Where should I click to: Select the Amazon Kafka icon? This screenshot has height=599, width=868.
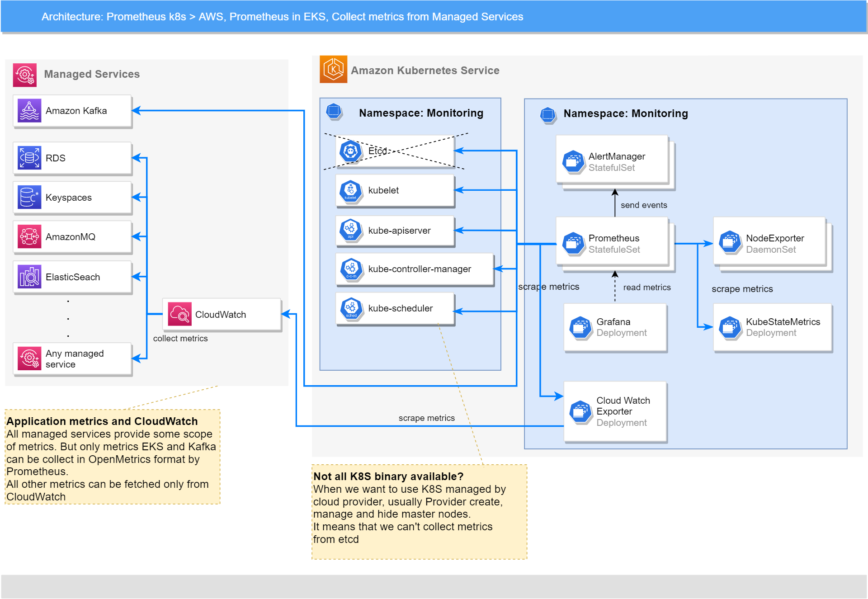click(x=29, y=111)
